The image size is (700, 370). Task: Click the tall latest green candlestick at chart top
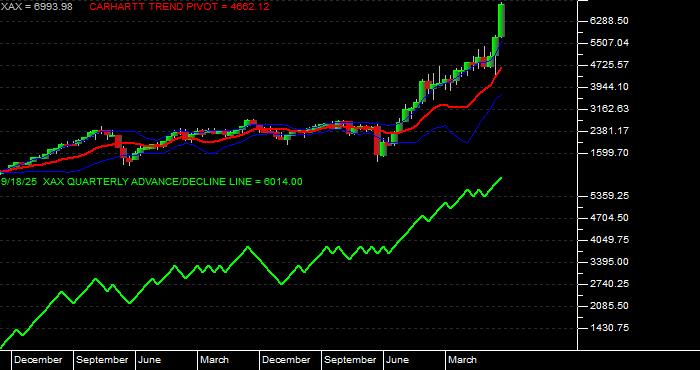coord(501,20)
